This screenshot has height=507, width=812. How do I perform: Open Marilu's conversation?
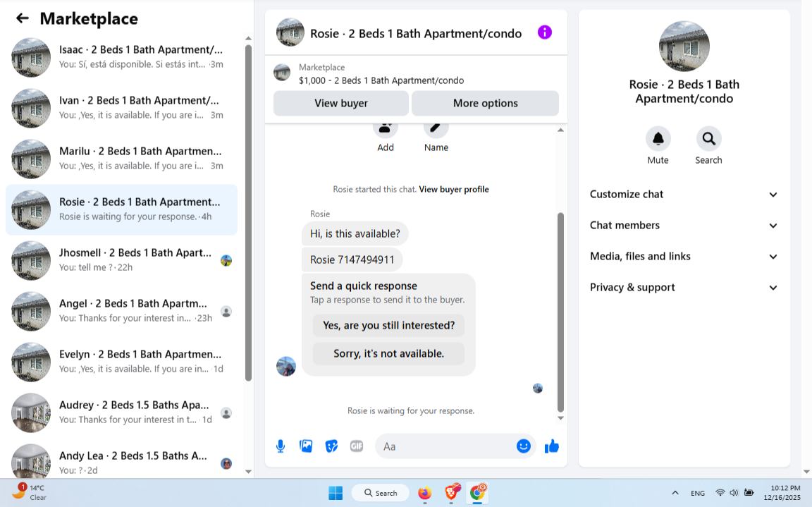coord(122,159)
